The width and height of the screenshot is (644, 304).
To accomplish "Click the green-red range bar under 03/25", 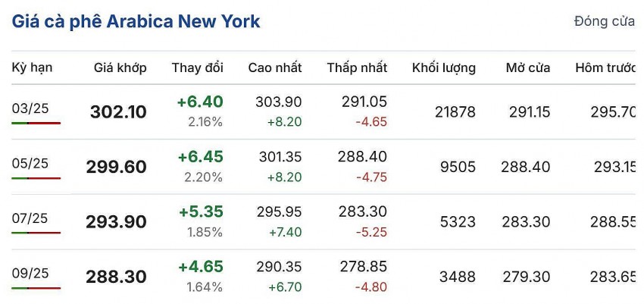I will 36,123.
